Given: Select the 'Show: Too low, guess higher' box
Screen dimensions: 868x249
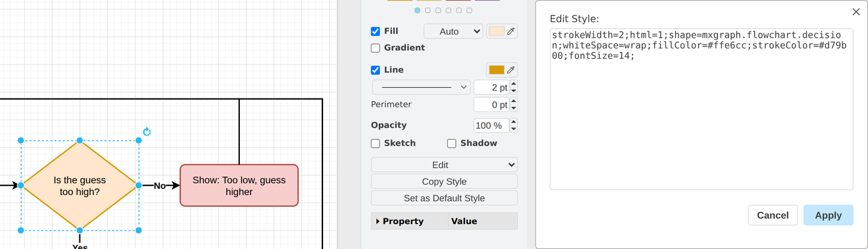Looking at the screenshot, I should point(239,185).
